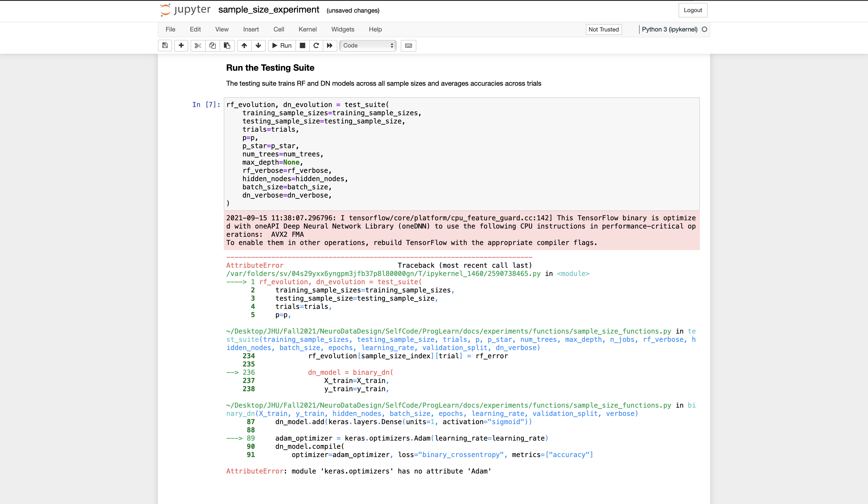
Task: Open the File menu
Action: [x=170, y=29]
